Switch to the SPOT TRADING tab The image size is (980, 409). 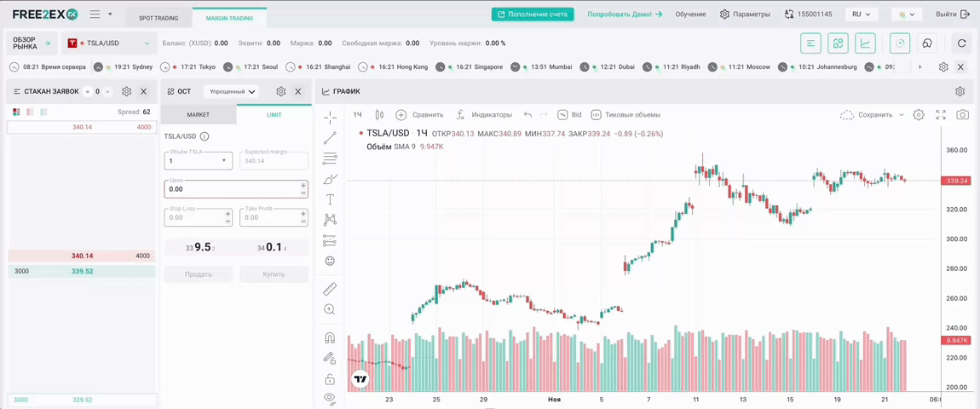(x=159, y=18)
